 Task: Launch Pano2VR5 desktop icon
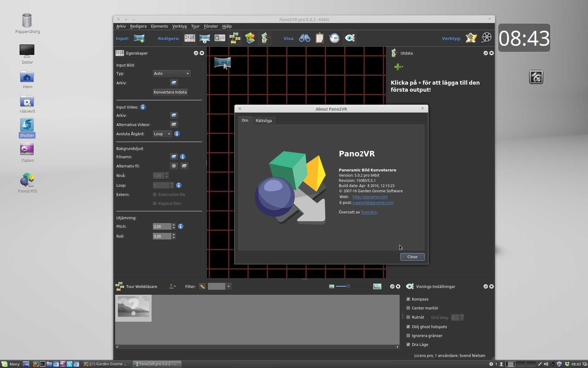pyautogui.click(x=27, y=183)
